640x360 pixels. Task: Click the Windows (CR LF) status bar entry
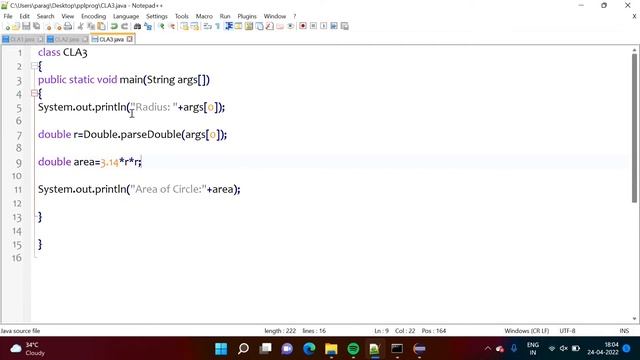527,331
